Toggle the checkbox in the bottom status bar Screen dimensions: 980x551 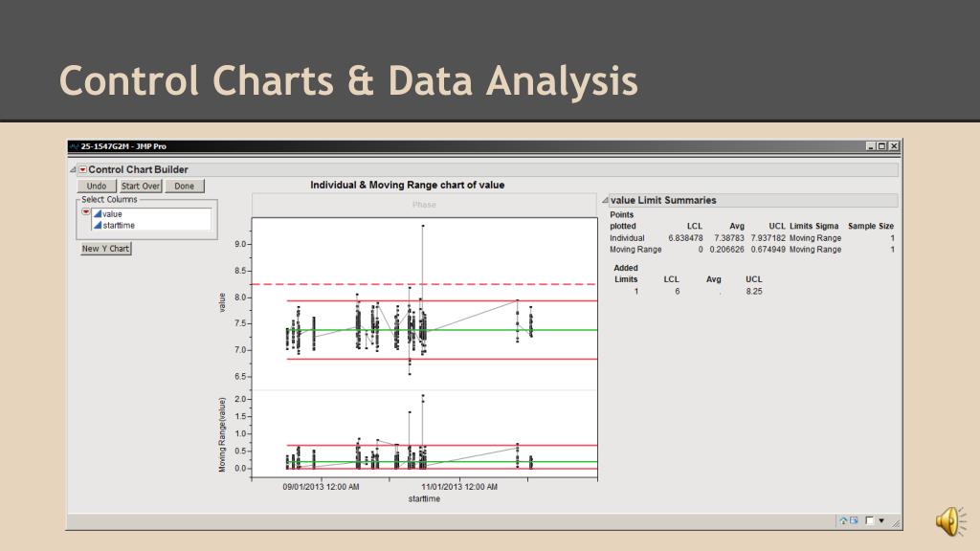click(869, 520)
